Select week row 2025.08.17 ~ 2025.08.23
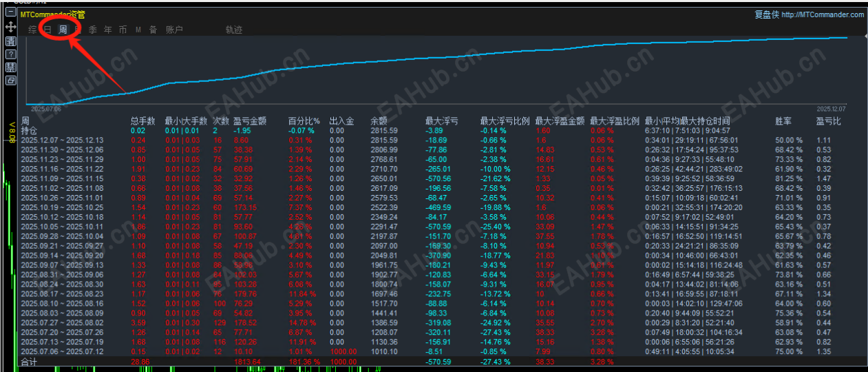 [x=63, y=294]
